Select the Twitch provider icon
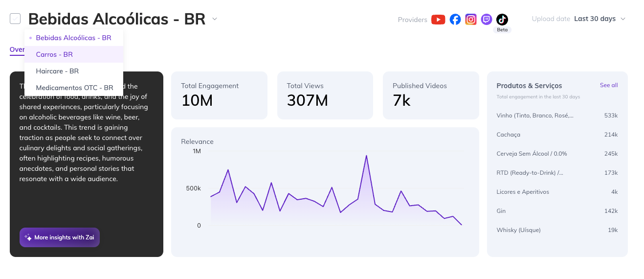The image size is (644, 279). pyautogui.click(x=487, y=20)
